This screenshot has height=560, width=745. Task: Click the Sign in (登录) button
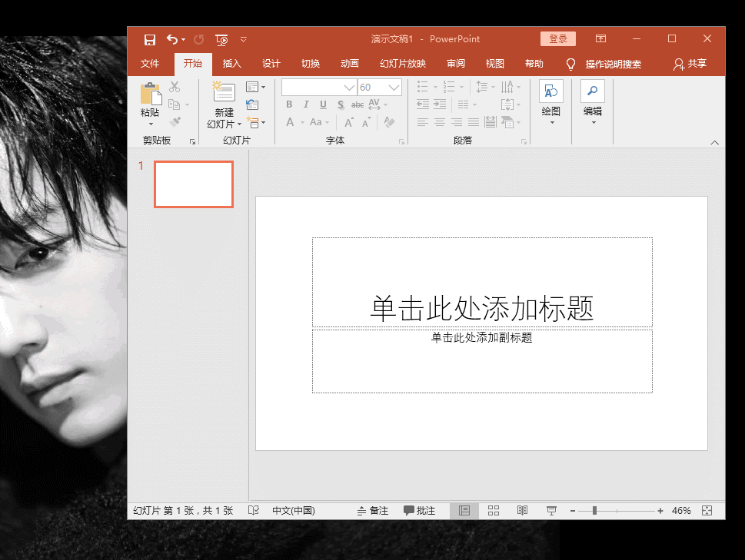coord(557,39)
